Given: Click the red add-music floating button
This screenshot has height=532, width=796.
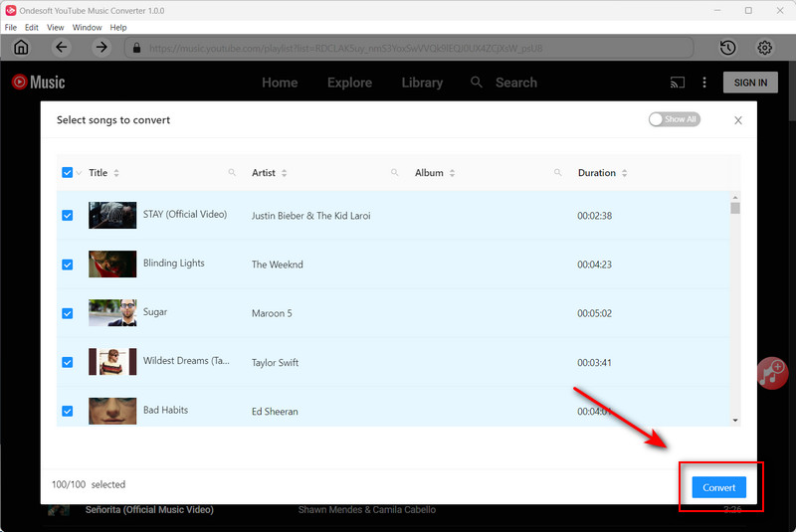Looking at the screenshot, I should [x=772, y=373].
